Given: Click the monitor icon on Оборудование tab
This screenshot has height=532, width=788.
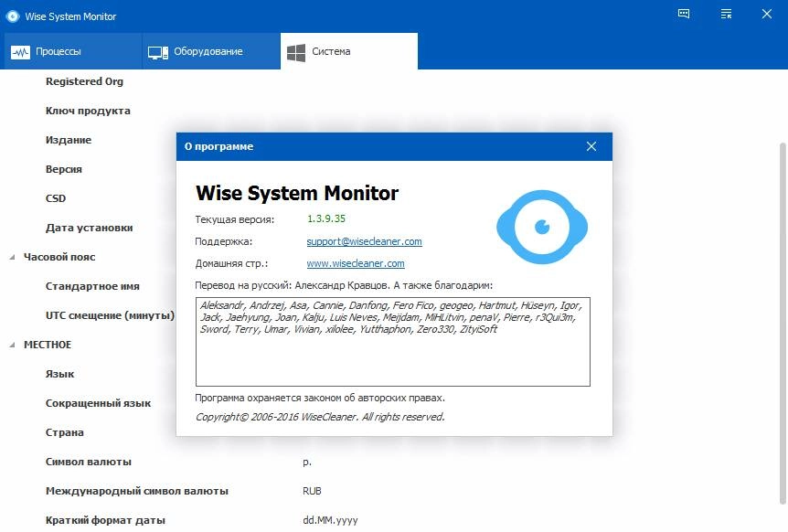Looking at the screenshot, I should [x=158, y=52].
